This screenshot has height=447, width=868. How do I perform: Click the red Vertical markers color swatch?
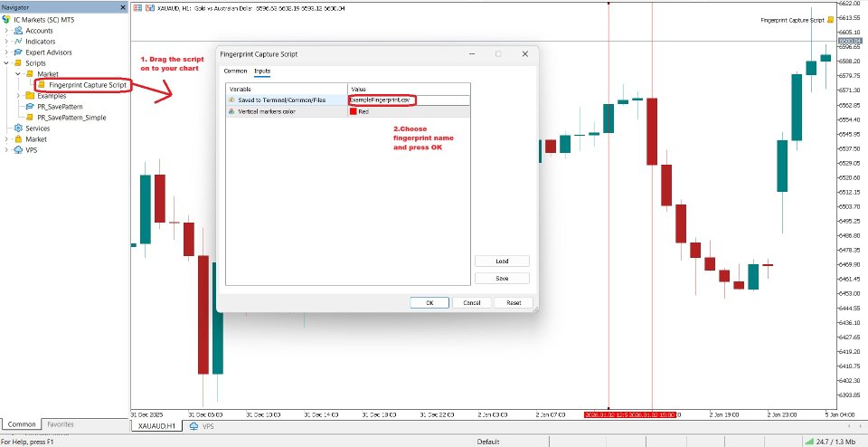coord(353,111)
